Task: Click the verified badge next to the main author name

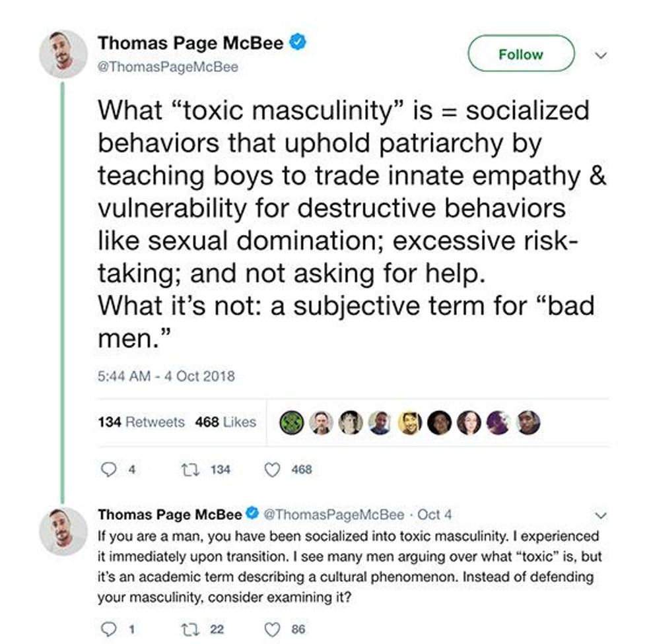Action: [x=298, y=43]
